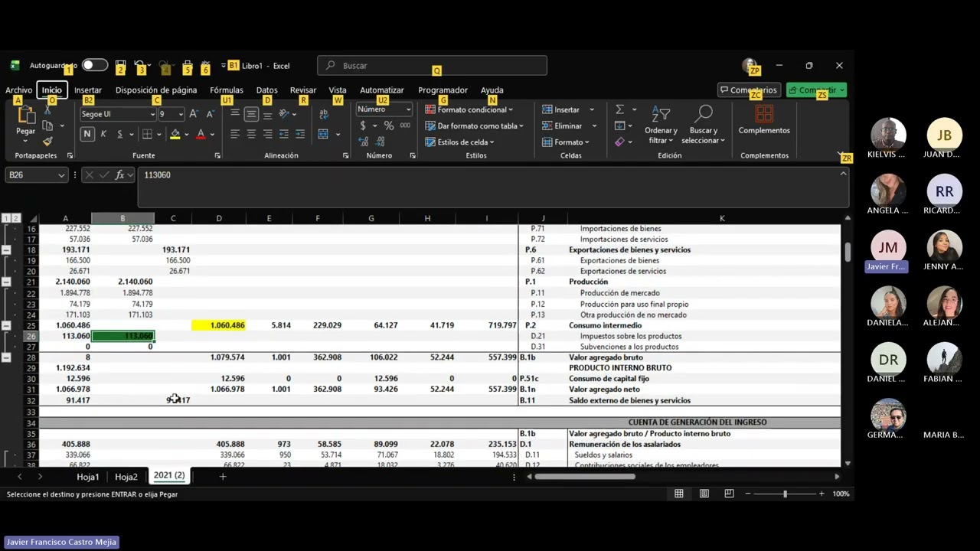Switch to the Hoja2 sheet tab
Image resolution: width=980 pixels, height=551 pixels.
pyautogui.click(x=126, y=477)
